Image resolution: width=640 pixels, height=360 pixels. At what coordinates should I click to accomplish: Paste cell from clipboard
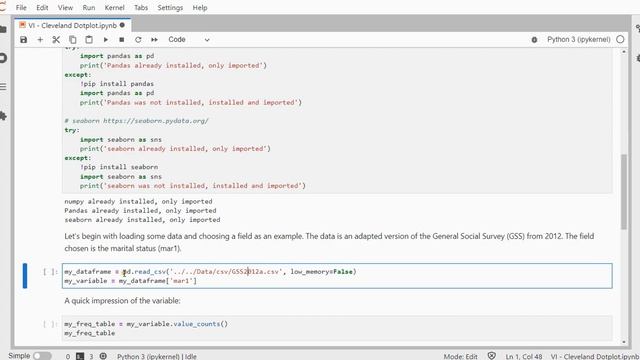[x=89, y=40]
